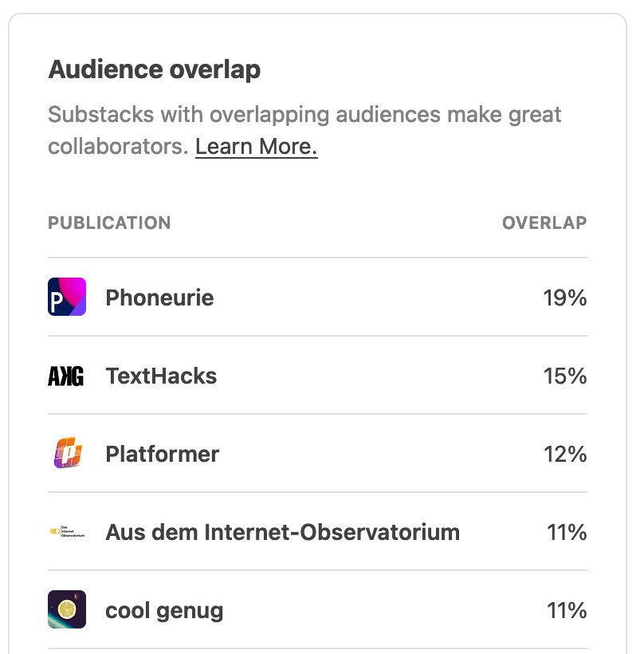Open Aus dem Internet-Observatorium publication
644x654 pixels.
pos(283,532)
